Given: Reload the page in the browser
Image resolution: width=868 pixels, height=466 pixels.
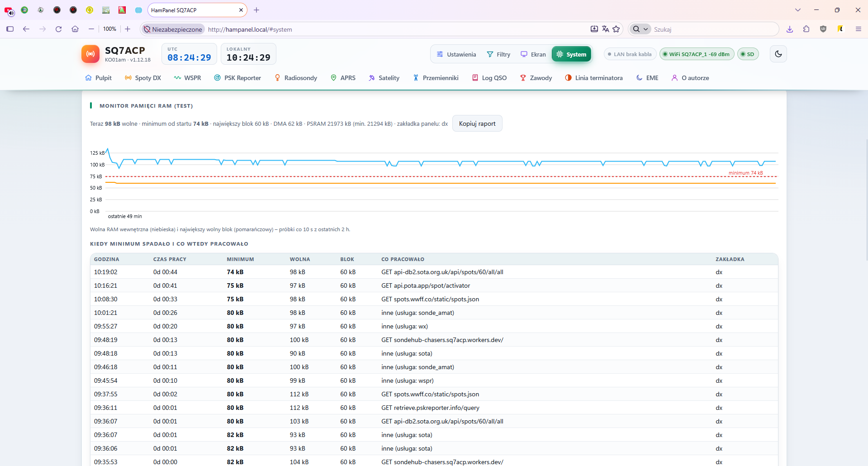Looking at the screenshot, I should coord(58,29).
